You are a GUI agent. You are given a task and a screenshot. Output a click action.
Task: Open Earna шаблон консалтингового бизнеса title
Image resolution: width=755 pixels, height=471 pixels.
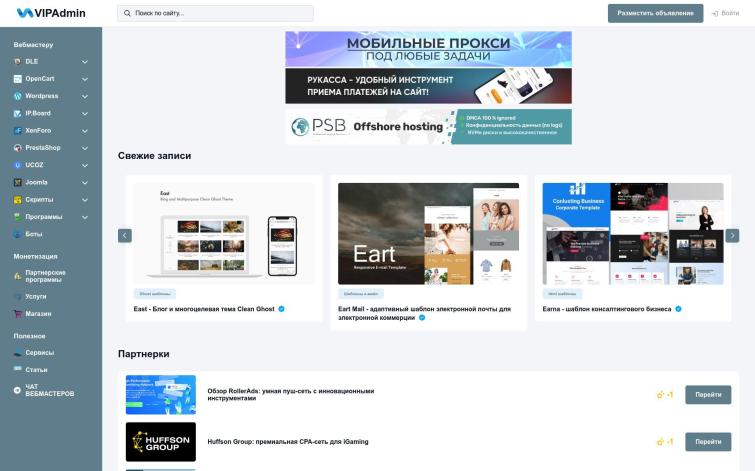[607, 309]
